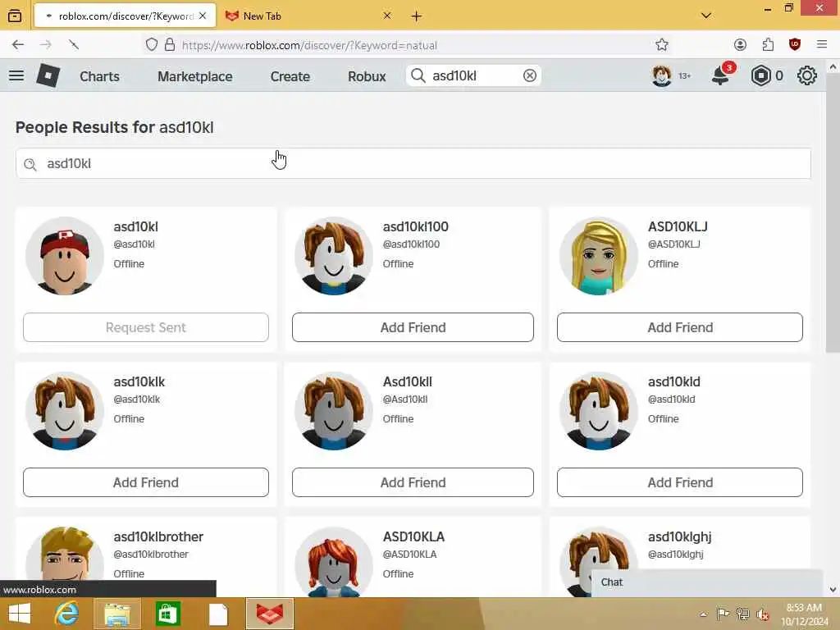Open File Explorer from taskbar
This screenshot has width=840, height=630.
(x=117, y=614)
